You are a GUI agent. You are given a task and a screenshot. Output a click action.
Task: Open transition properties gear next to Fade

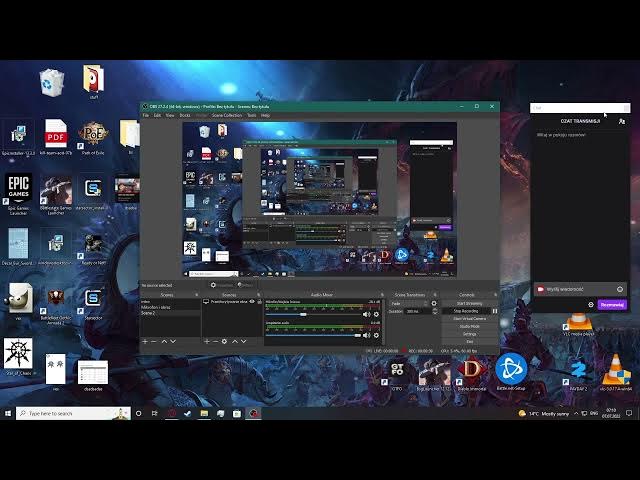[x=434, y=303]
